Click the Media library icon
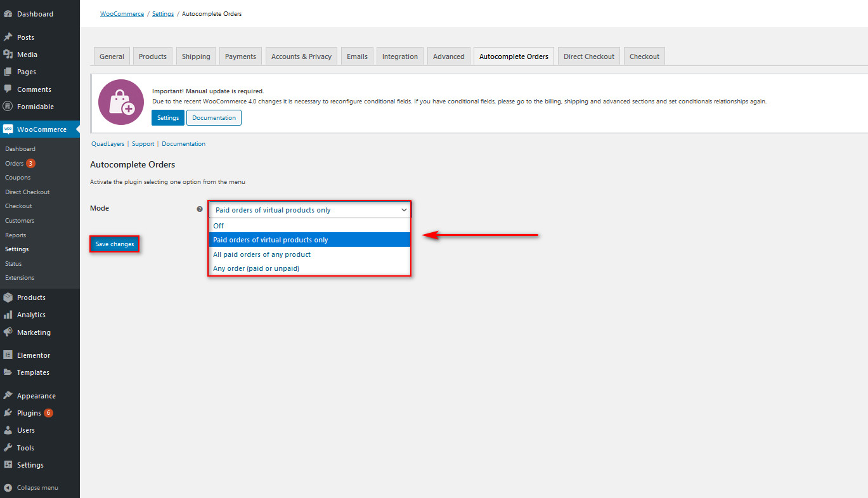The height and width of the screenshot is (498, 868). coord(8,55)
